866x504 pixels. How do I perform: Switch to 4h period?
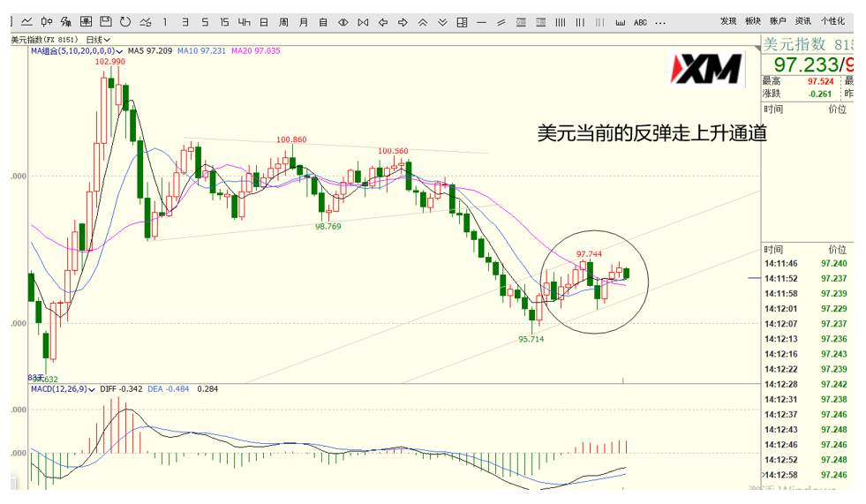click(x=245, y=22)
